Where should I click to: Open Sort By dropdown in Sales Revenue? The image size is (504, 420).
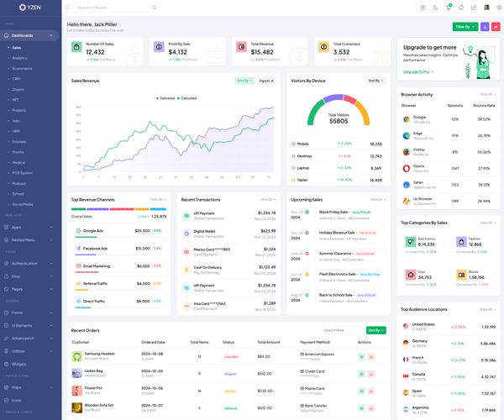tap(244, 81)
